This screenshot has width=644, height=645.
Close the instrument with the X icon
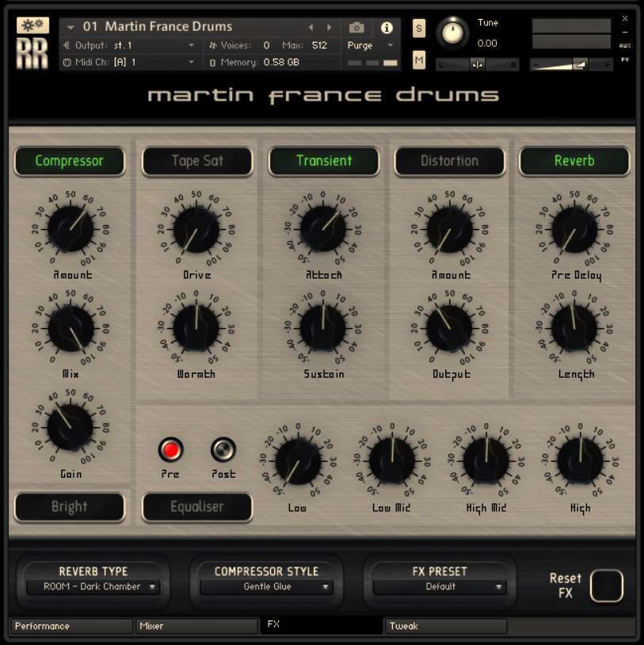tap(625, 18)
